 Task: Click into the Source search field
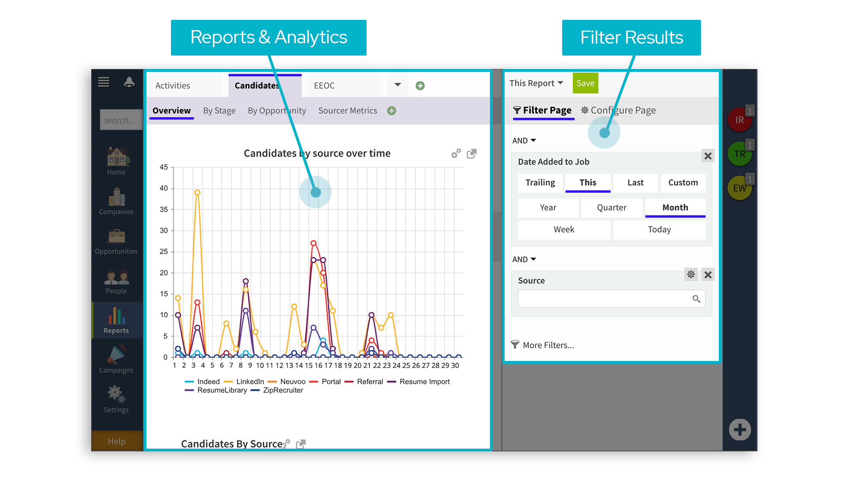[604, 299]
